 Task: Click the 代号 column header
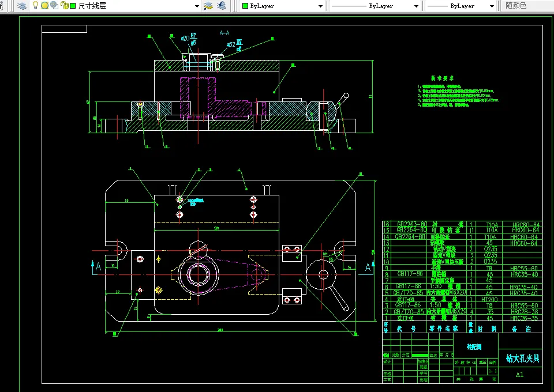pos(406,329)
